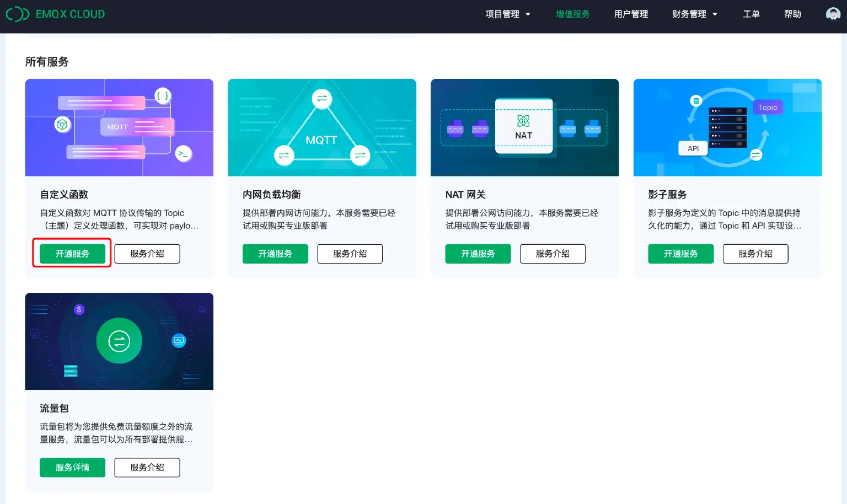Screen dimensions: 847x504
Task: Open the user avatar menu
Action: click(833, 14)
